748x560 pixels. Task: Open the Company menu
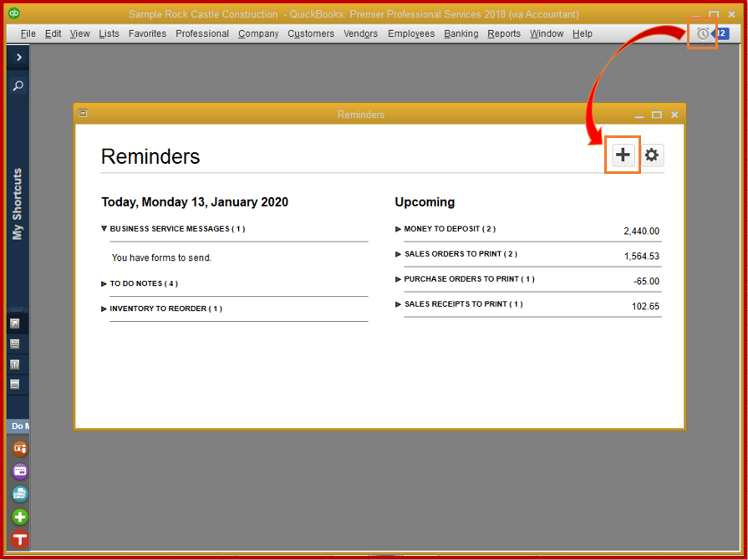[258, 33]
